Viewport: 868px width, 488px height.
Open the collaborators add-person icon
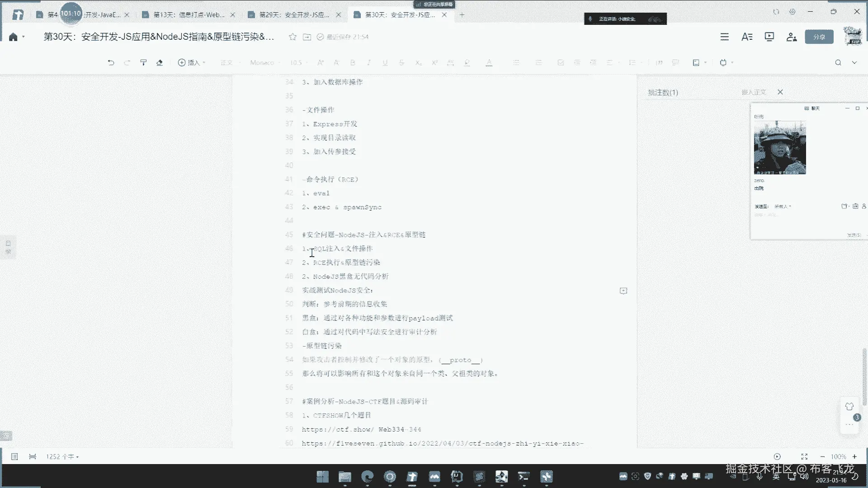pyautogui.click(x=791, y=37)
